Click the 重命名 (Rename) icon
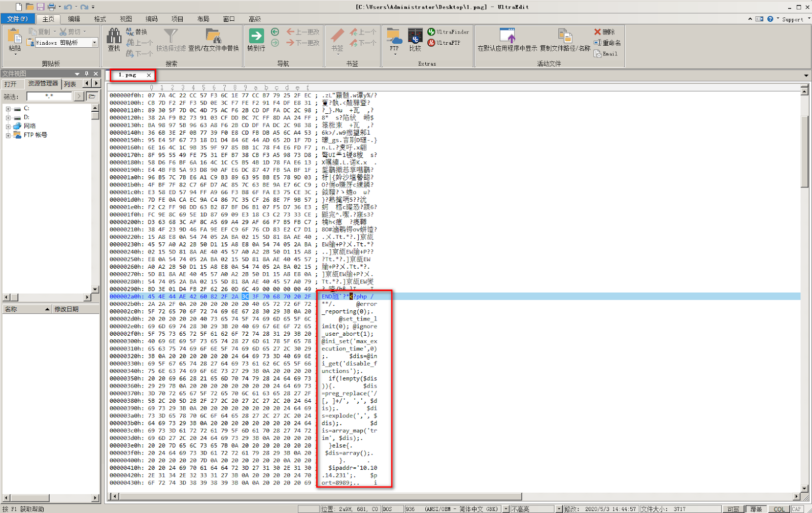This screenshot has height=513, width=812. point(597,43)
